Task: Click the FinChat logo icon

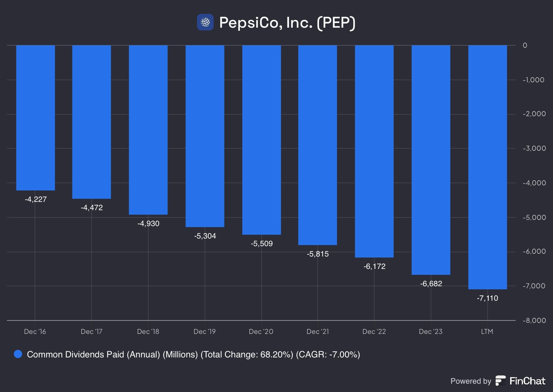Action: point(500,381)
